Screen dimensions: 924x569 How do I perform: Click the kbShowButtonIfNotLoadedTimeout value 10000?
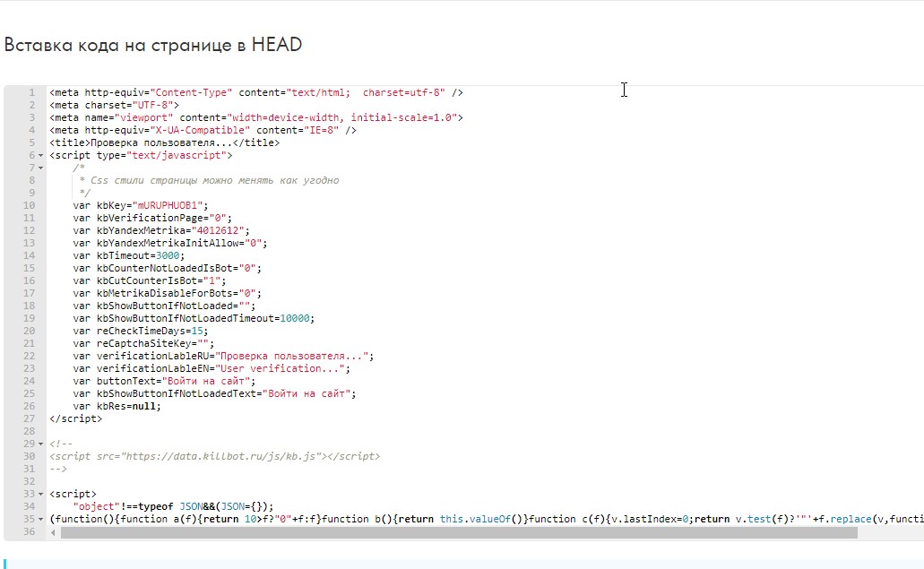pos(295,318)
